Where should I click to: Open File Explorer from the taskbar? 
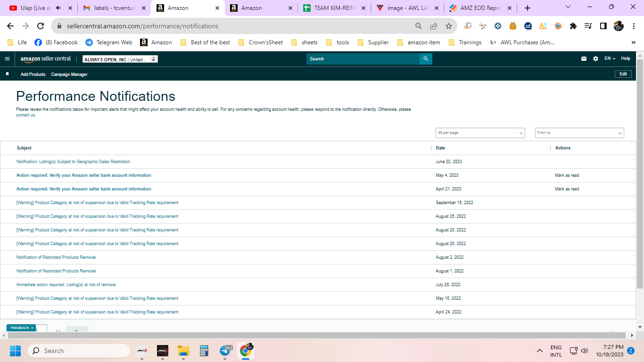183,351
